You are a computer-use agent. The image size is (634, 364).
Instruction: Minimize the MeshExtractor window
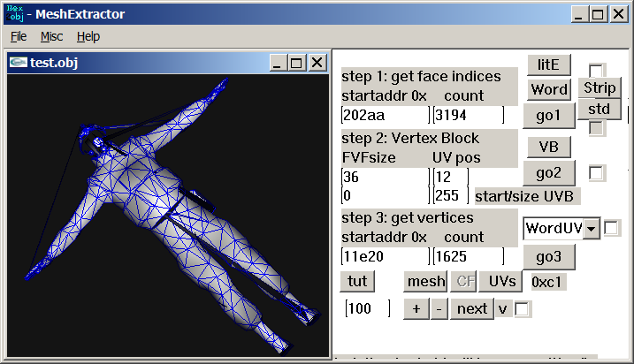(579, 14)
